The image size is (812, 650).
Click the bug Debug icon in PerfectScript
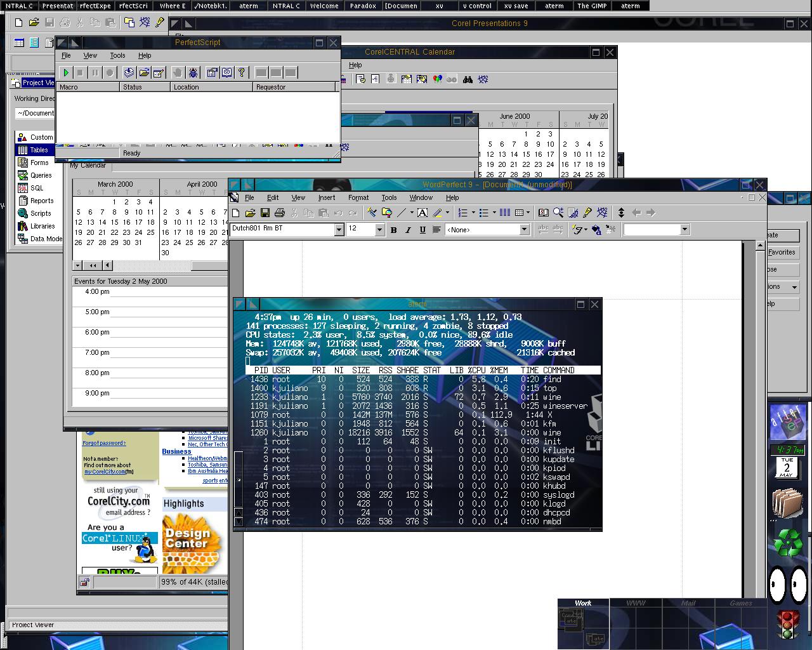(x=193, y=73)
